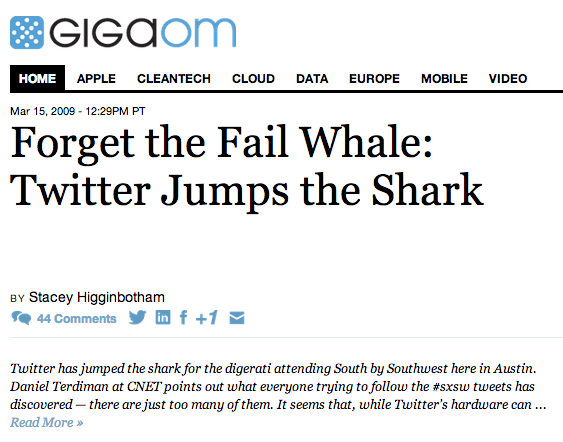This screenshot has width=563, height=442.
Task: Share article on LinkedIn icon
Action: point(163,317)
